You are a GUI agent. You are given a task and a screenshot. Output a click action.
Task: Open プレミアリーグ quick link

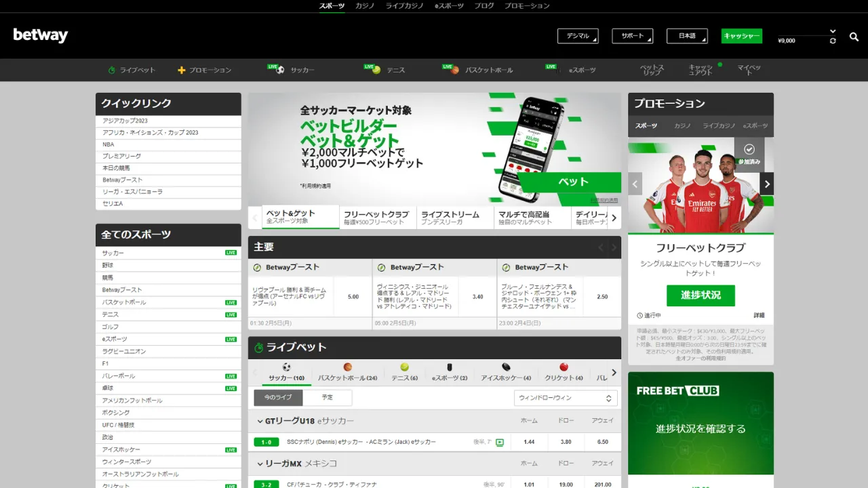(x=122, y=156)
